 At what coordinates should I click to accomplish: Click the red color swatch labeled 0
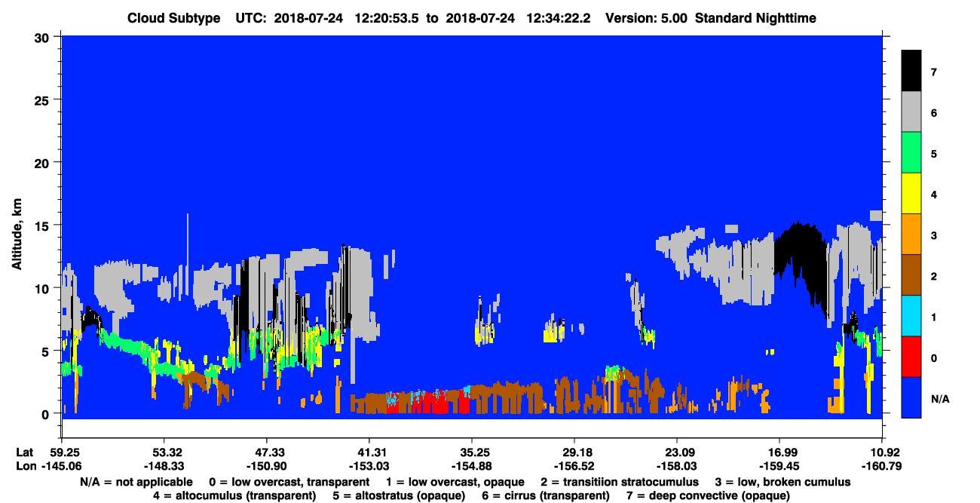(911, 356)
